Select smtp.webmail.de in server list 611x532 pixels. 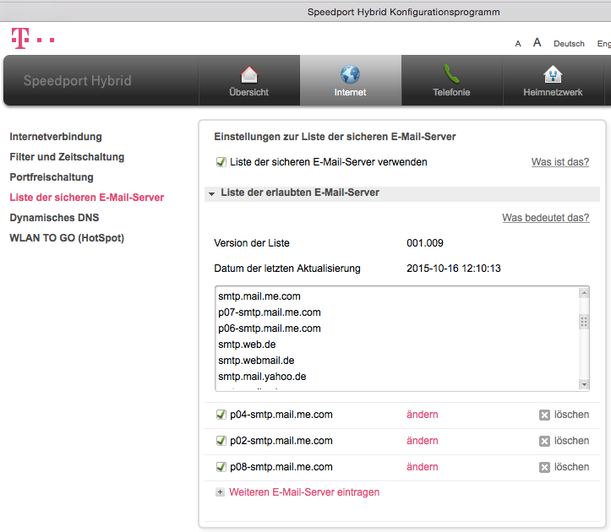256,361
